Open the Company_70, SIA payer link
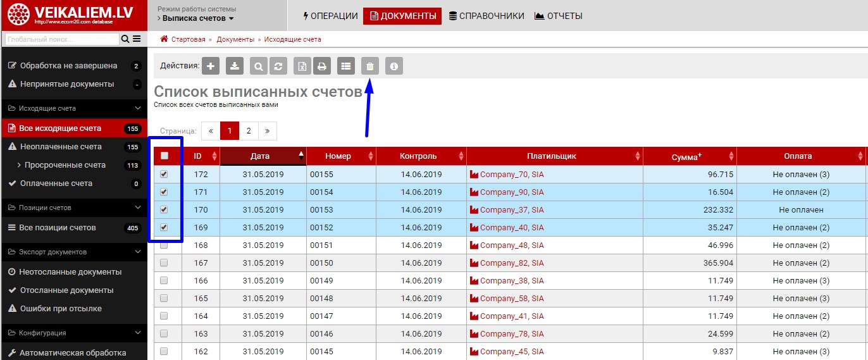868x360 pixels. click(x=511, y=174)
